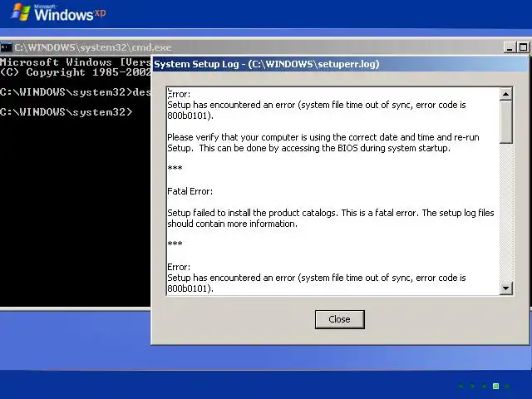The image size is (532, 399).
Task: Click the text 'Please verify that your computer' line
Action: pyautogui.click(x=323, y=137)
